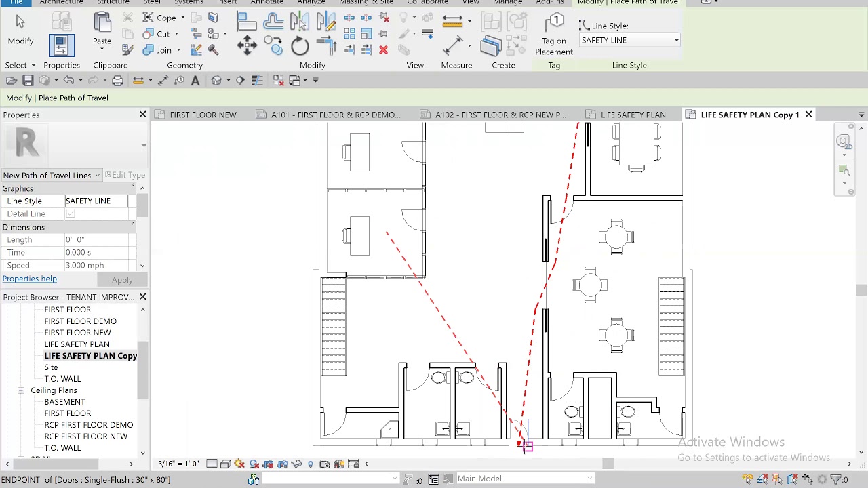Open the Line Style SAFETY LINE dropdown
Viewport: 868px width, 488px height.
630,40
